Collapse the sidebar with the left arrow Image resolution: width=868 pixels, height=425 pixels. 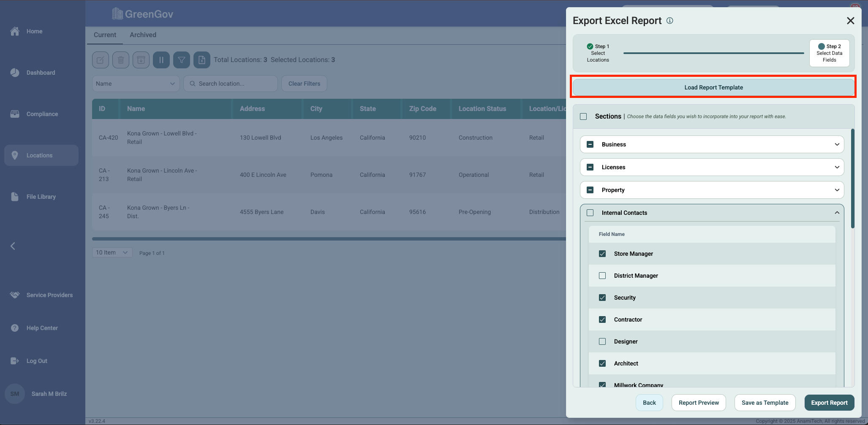pyautogui.click(x=13, y=246)
